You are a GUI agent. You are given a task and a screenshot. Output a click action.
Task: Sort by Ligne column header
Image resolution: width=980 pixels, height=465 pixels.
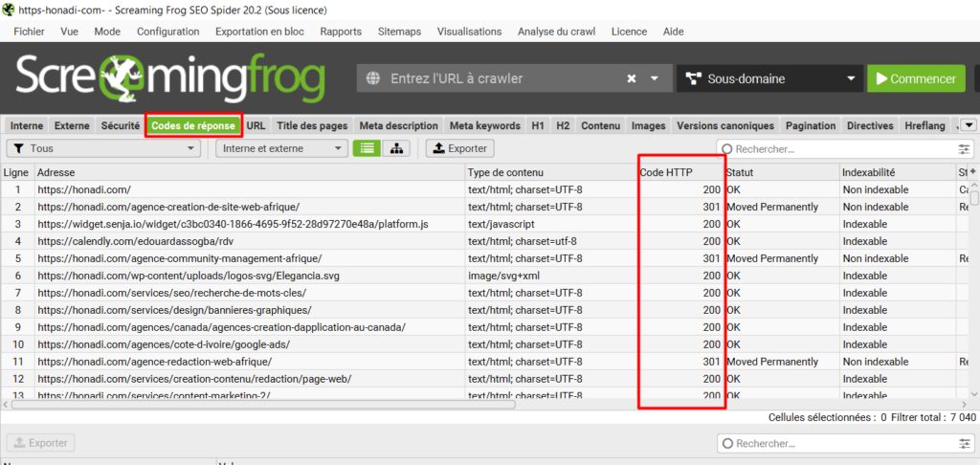17,172
